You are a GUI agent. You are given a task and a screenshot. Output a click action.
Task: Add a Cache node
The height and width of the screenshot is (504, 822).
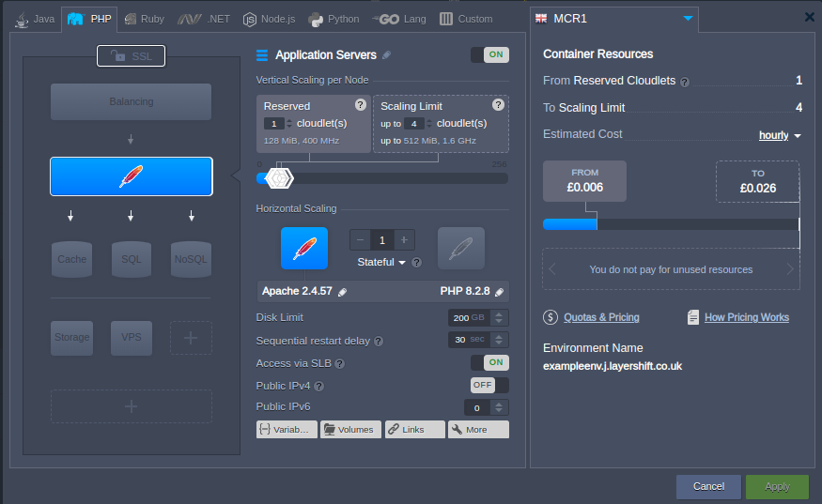[x=71, y=259]
